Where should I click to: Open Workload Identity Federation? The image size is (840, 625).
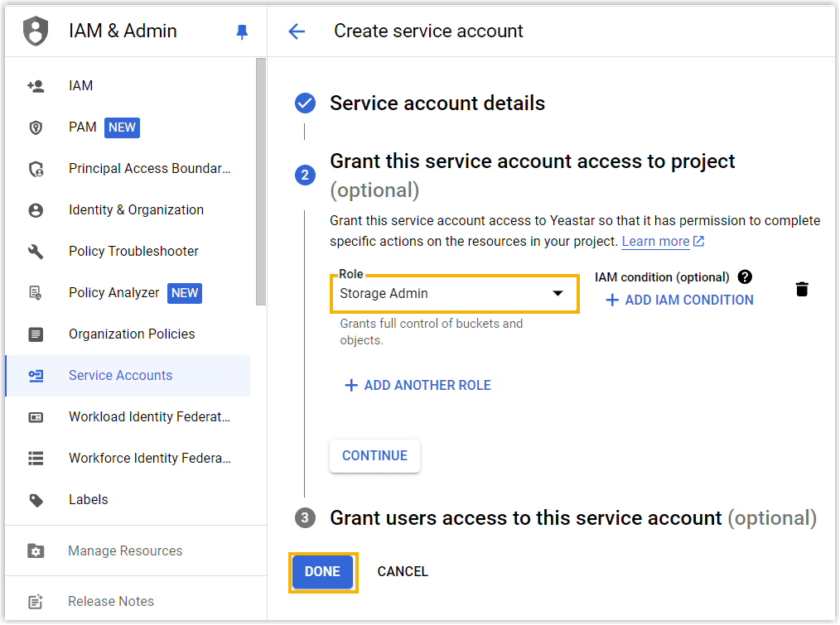click(x=149, y=416)
